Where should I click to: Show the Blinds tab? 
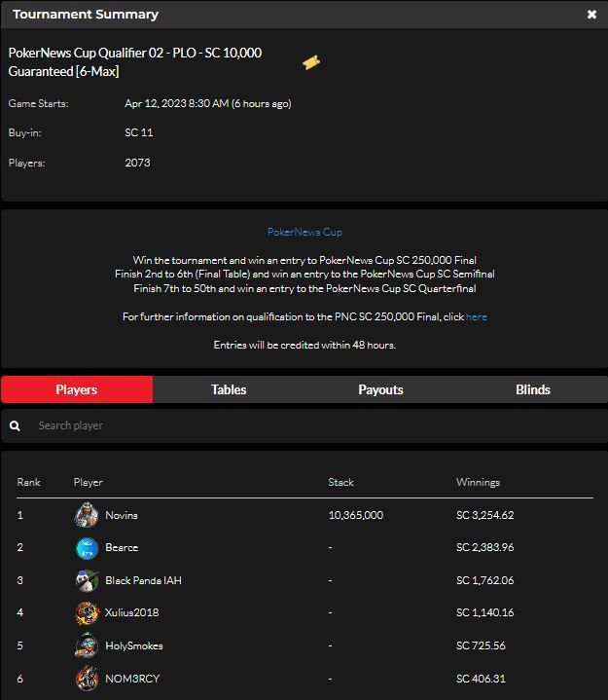(532, 389)
